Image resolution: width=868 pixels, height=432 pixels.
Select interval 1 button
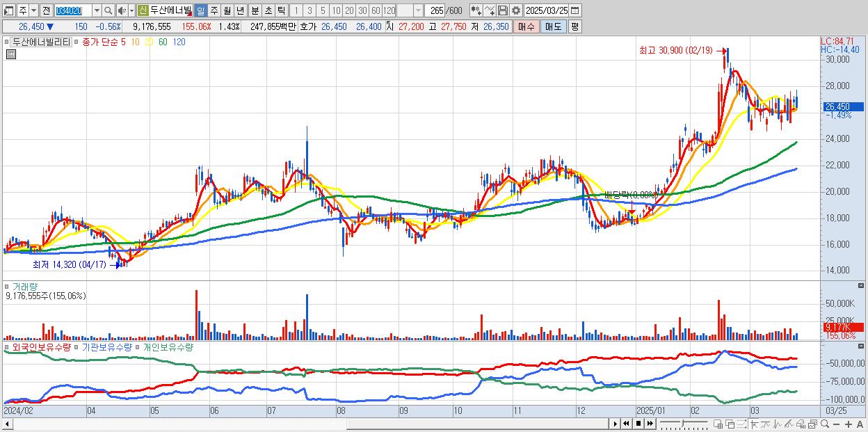coord(296,10)
